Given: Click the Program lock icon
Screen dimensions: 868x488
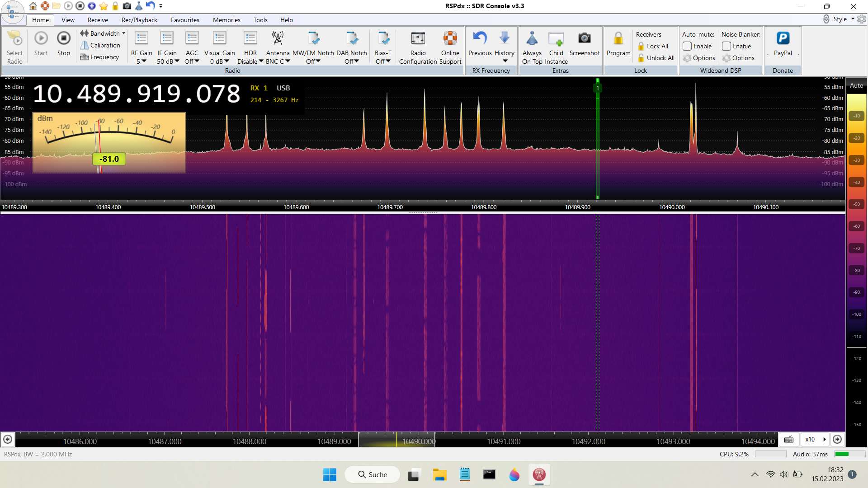Looking at the screenshot, I should coord(618,39).
